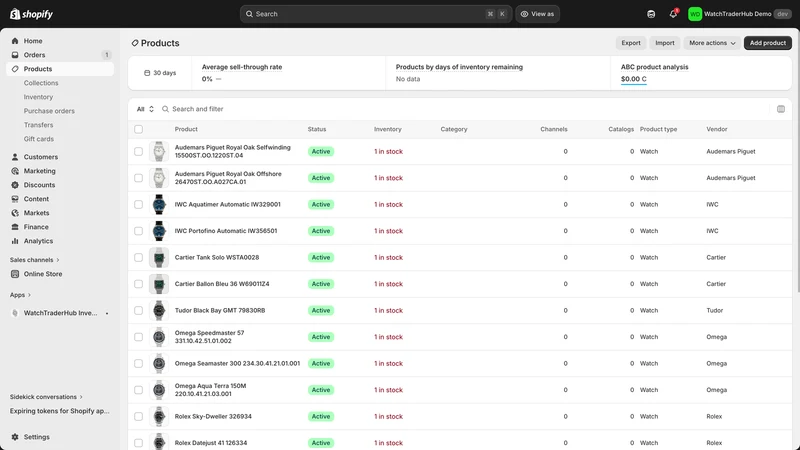Click the Home icon in sidebar
Image resolution: width=800 pixels, height=450 pixels.
tap(15, 41)
